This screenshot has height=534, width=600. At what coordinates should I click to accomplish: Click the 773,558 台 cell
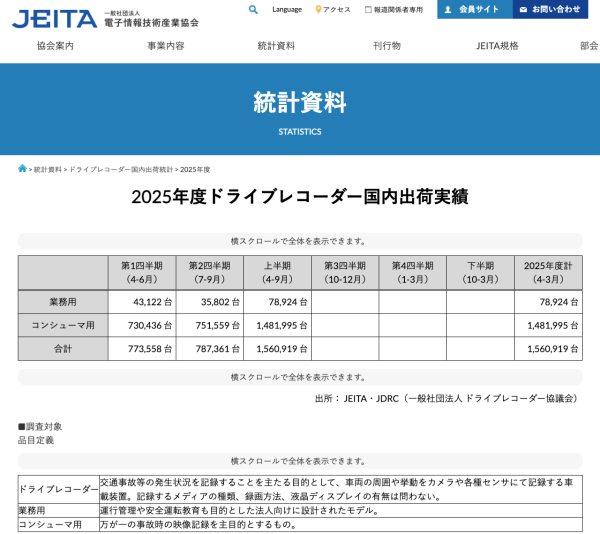142,348
